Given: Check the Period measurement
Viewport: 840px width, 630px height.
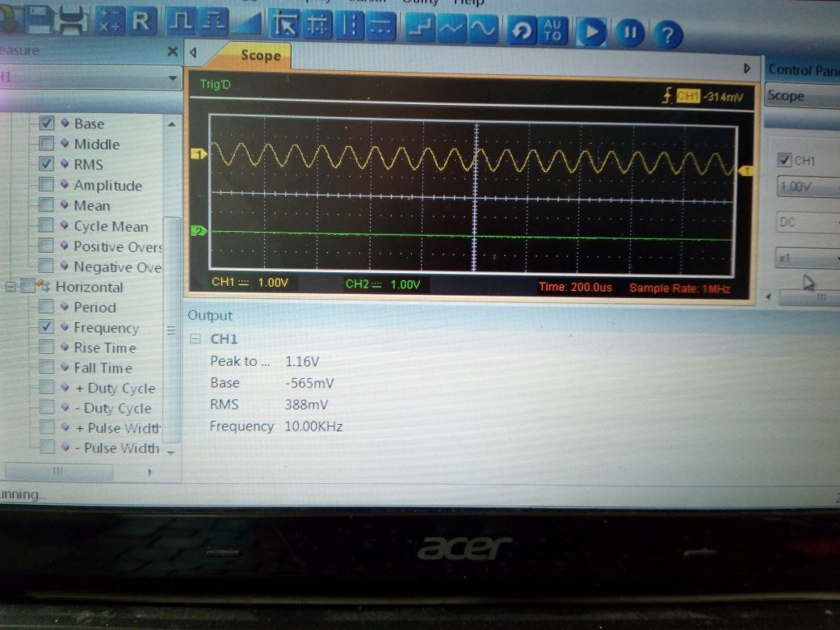Looking at the screenshot, I should pos(47,306).
